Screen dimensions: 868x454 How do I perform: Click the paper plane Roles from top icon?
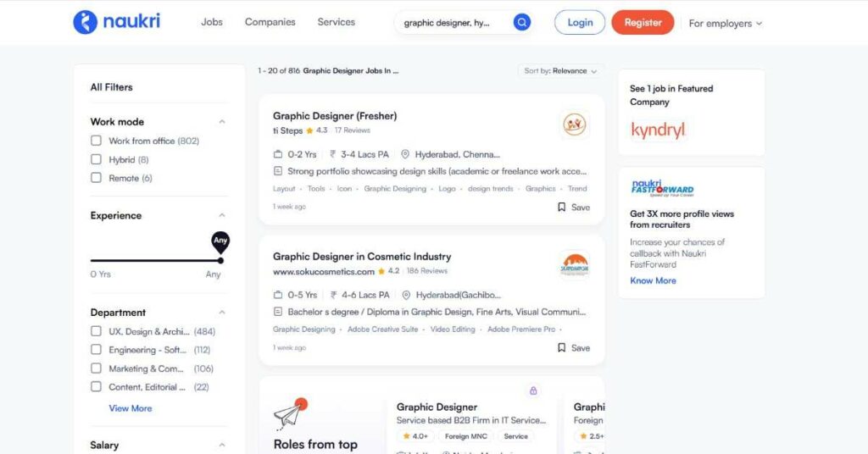(x=290, y=413)
